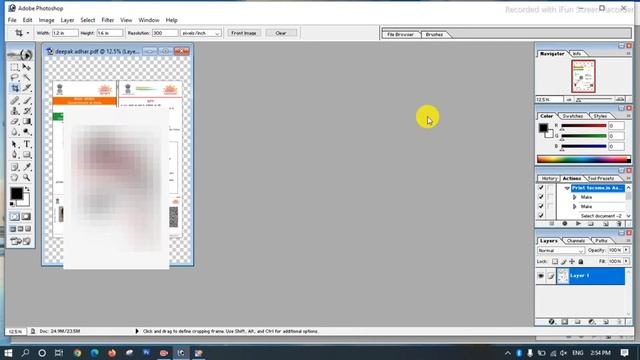
Task: Select the Lasso tool
Action: pyautogui.click(x=15, y=78)
